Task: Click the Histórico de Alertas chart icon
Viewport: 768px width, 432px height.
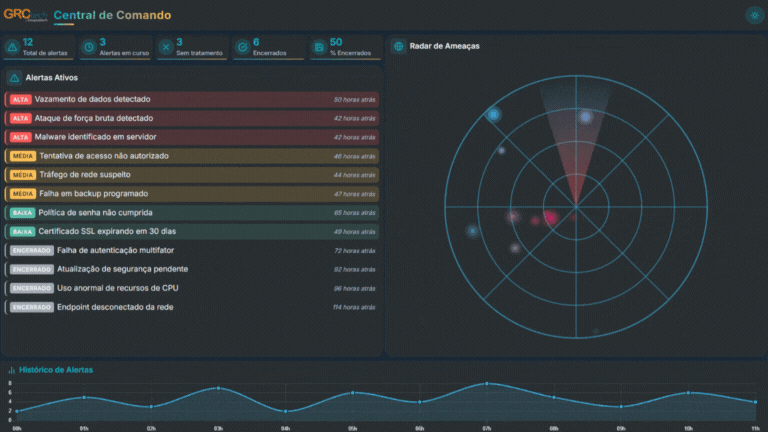Action: 12,370
